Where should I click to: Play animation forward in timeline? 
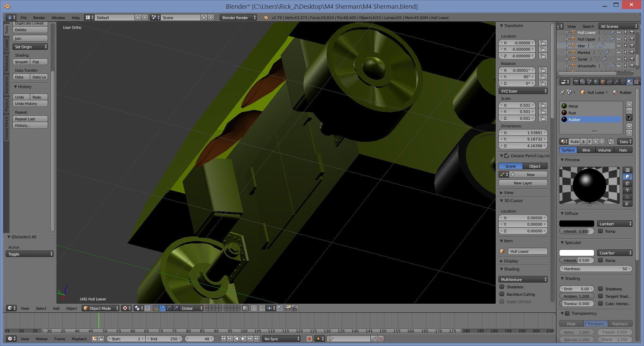(243, 339)
